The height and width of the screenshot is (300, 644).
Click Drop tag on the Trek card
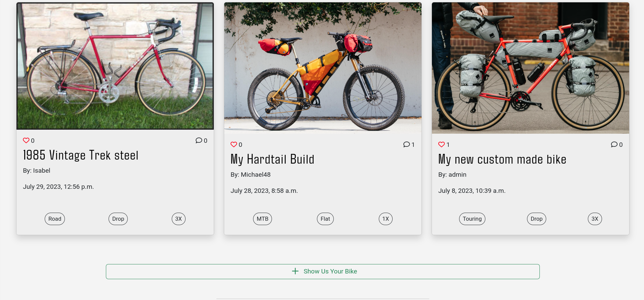click(x=118, y=219)
